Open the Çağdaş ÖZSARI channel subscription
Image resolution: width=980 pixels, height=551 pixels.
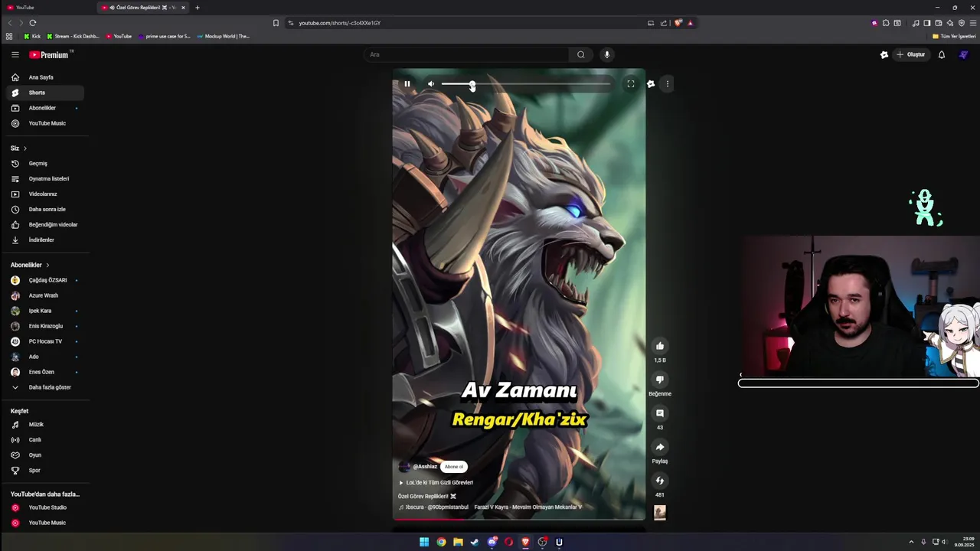[x=45, y=280]
